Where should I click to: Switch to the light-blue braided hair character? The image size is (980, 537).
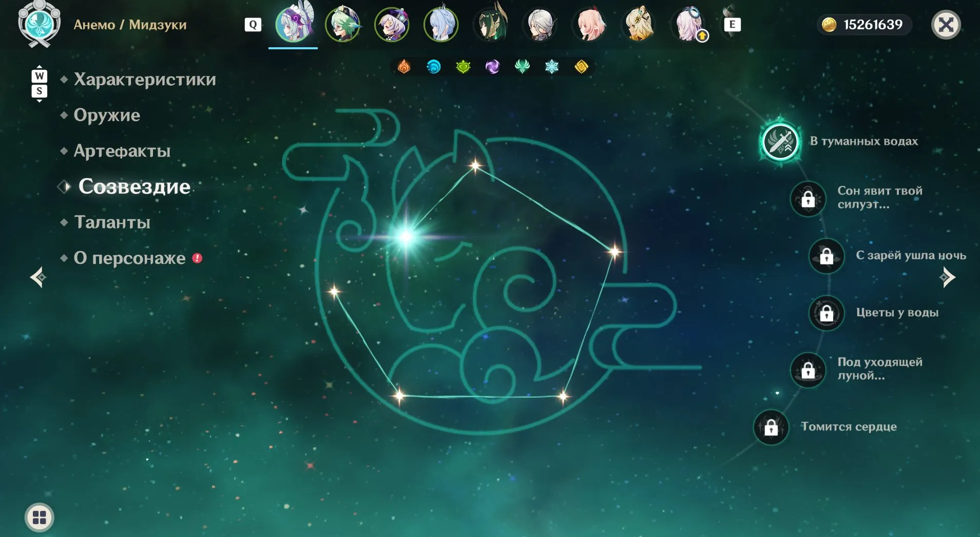(x=441, y=24)
